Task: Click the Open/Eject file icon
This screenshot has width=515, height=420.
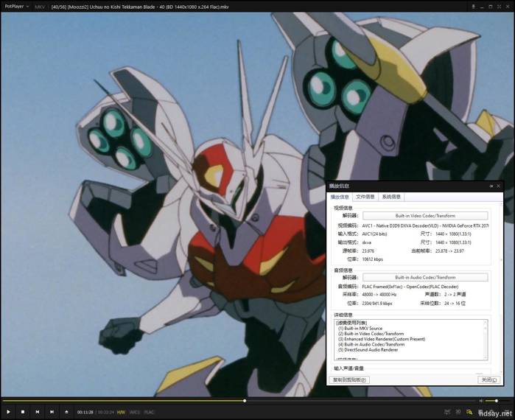Action: pos(66,412)
